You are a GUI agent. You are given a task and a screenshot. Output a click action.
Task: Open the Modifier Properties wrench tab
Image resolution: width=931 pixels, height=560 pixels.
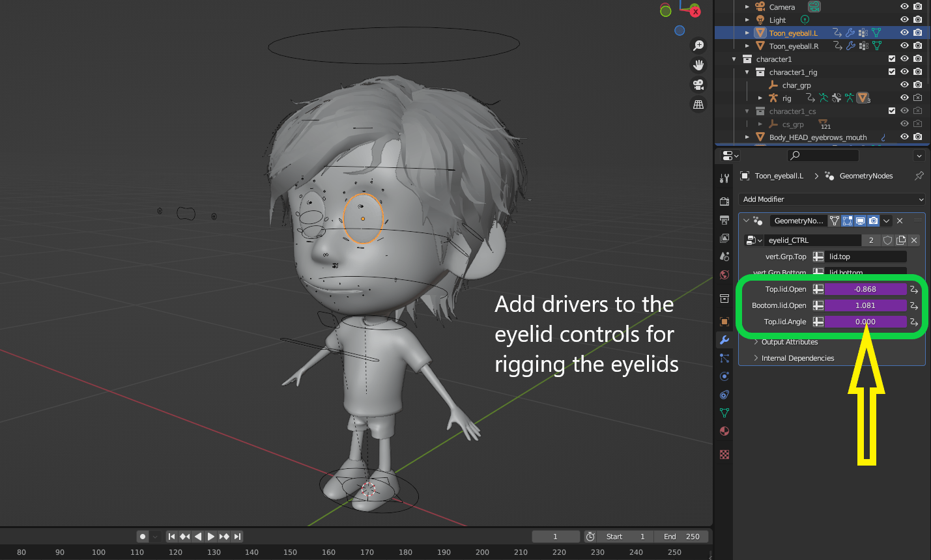[724, 339]
